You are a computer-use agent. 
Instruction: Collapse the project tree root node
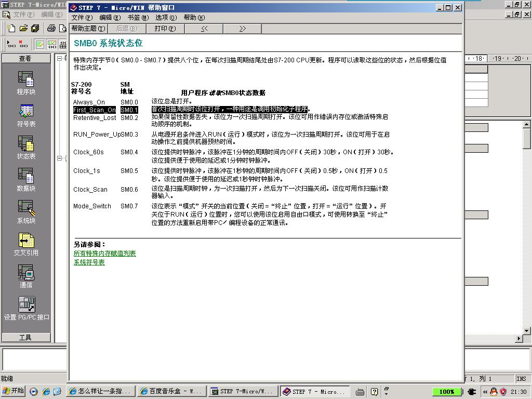click(x=59, y=58)
